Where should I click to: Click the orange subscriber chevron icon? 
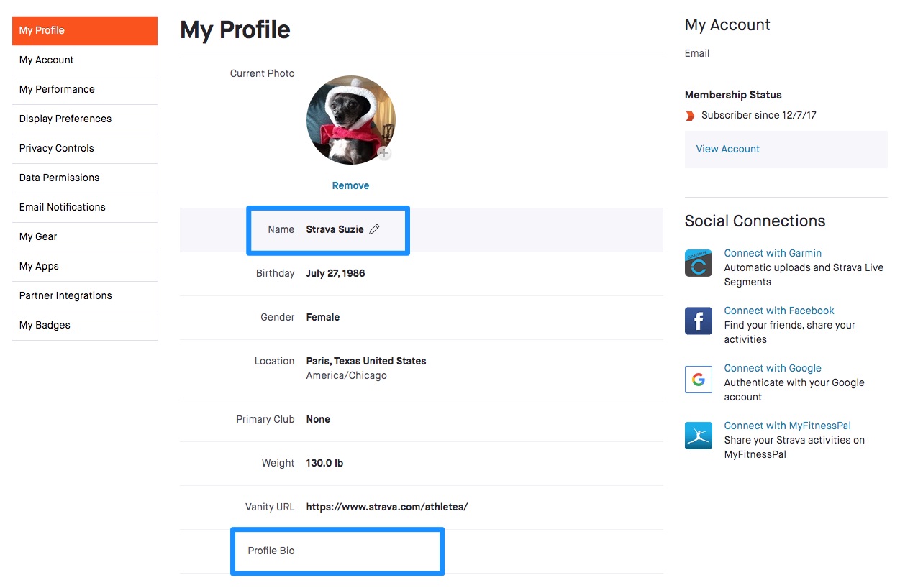(x=691, y=115)
